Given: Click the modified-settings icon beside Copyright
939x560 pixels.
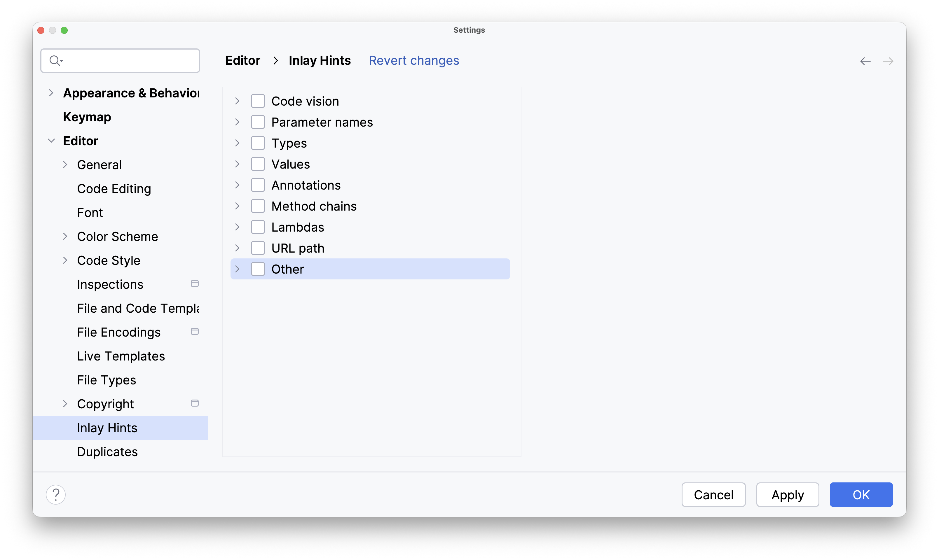Looking at the screenshot, I should [195, 403].
